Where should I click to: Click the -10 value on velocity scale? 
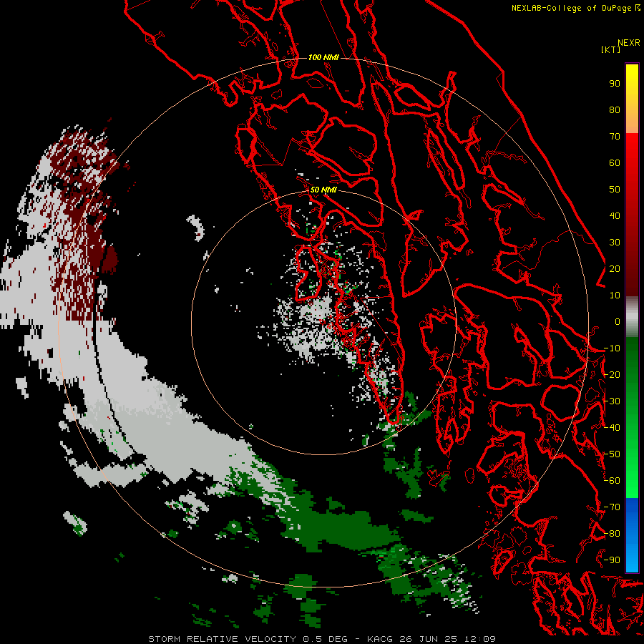612,348
